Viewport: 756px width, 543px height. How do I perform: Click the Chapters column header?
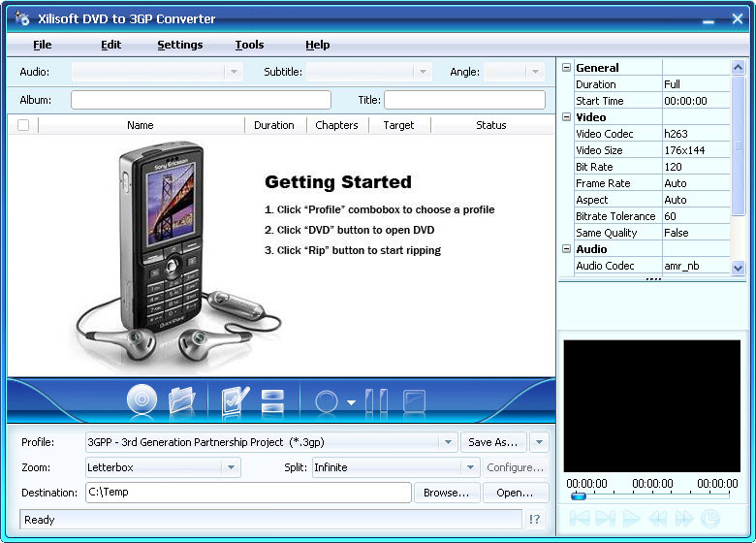pos(336,125)
